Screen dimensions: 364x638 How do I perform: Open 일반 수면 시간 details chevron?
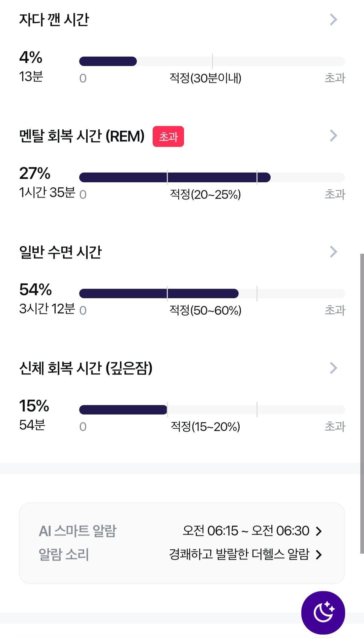point(333,252)
